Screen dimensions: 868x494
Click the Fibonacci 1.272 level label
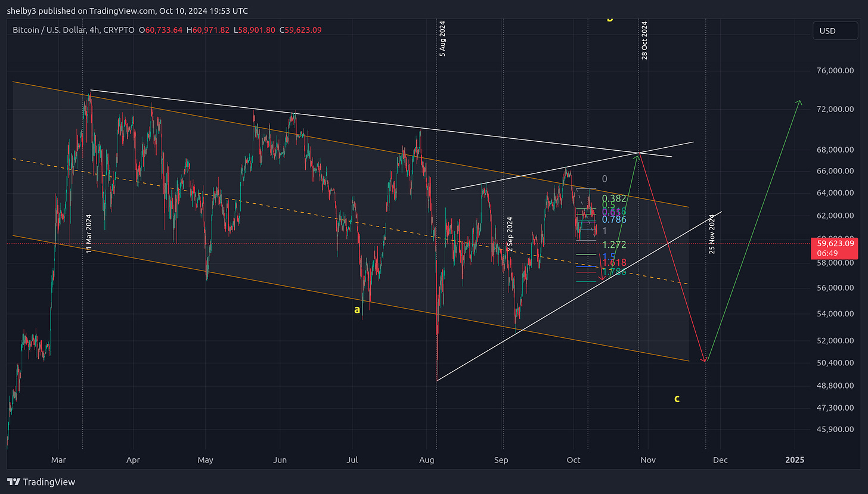tap(613, 245)
